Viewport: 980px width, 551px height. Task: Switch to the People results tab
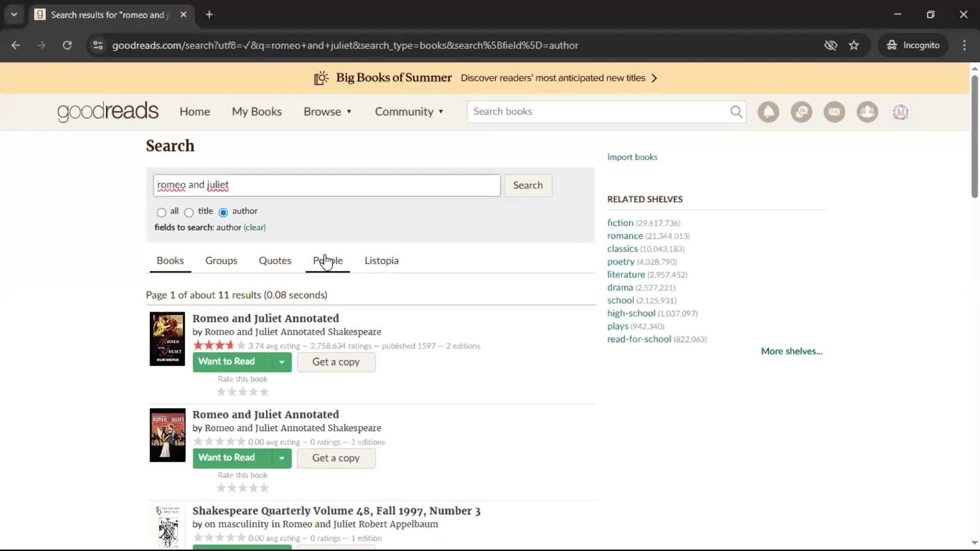coord(328,261)
